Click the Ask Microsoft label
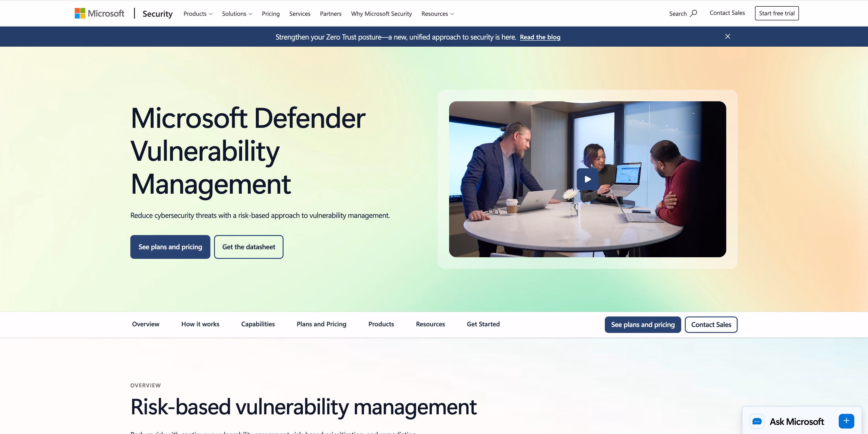868x434 pixels. click(797, 421)
